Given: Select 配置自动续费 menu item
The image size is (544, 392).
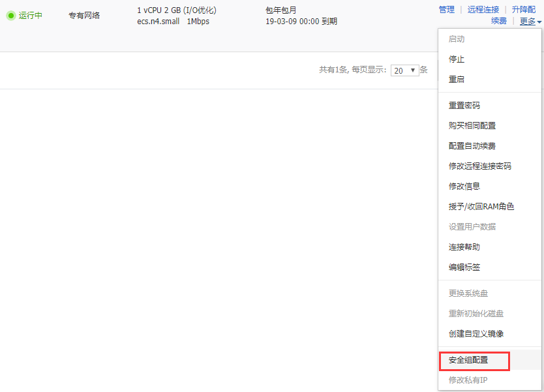Looking at the screenshot, I should tap(472, 146).
